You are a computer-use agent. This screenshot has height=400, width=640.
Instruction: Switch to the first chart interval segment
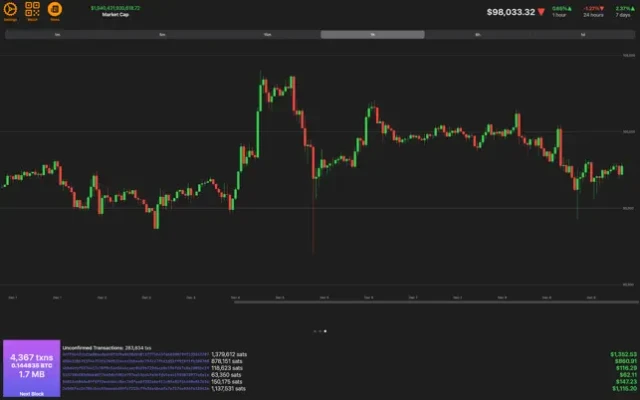(57, 34)
